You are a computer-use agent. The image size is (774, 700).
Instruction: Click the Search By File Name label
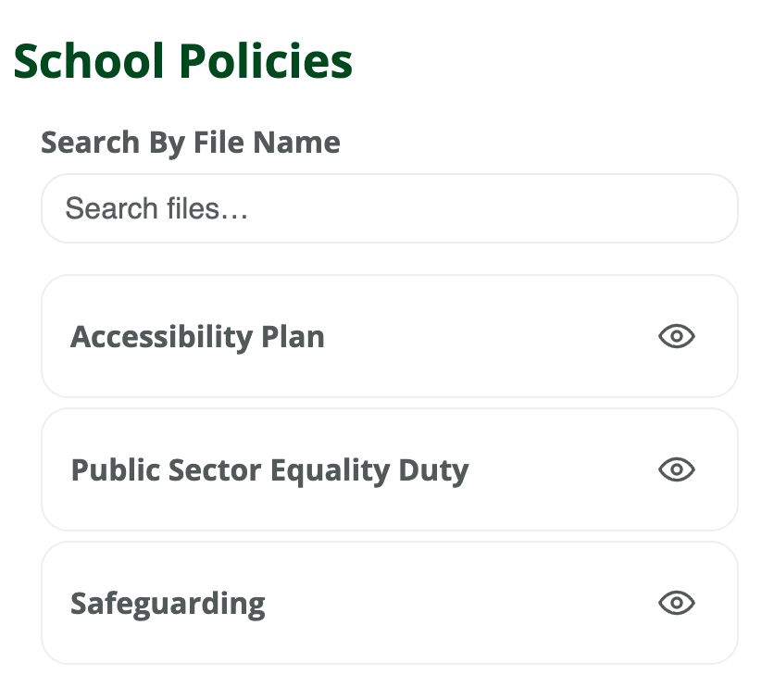(190, 142)
